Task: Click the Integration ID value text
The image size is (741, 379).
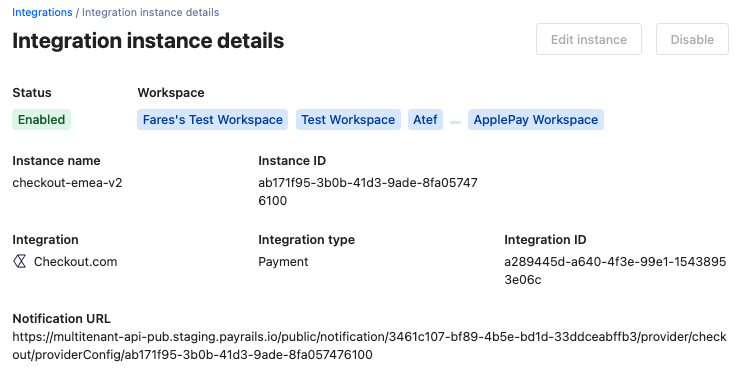Action: click(x=615, y=270)
